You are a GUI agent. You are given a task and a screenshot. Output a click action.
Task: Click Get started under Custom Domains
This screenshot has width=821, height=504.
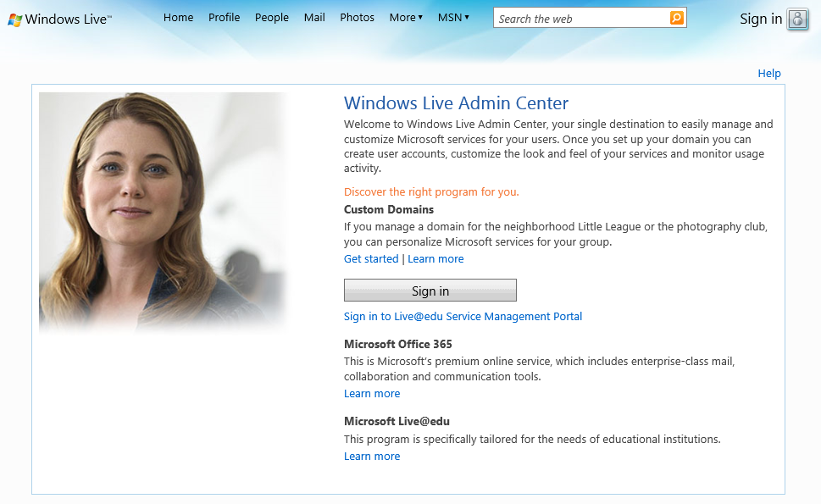371,258
